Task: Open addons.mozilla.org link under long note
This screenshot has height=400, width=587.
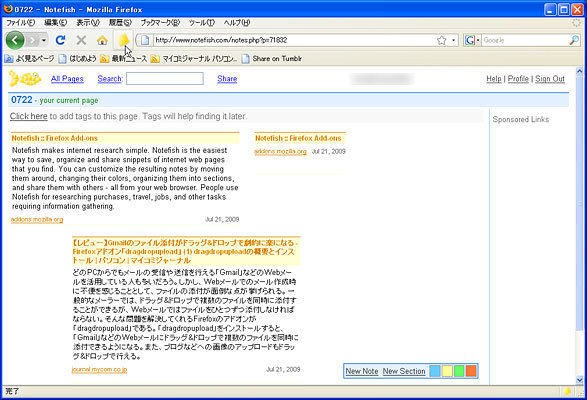Action: (37, 219)
